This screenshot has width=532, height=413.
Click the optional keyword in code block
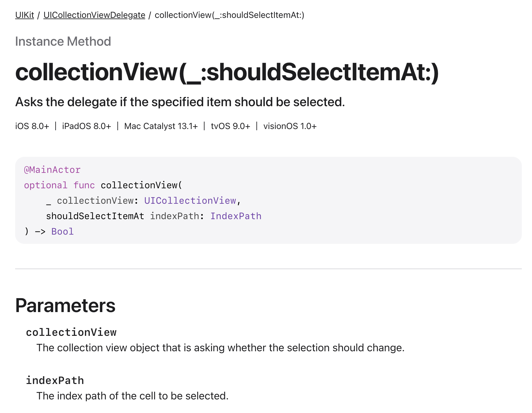[x=46, y=185]
